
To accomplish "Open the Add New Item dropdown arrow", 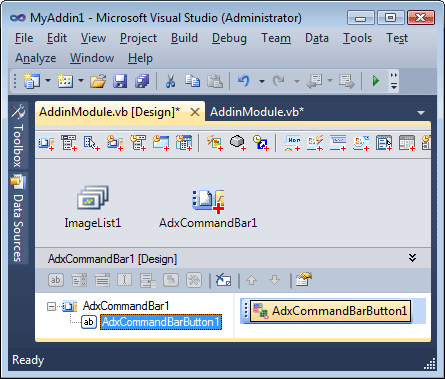I will click(81, 81).
